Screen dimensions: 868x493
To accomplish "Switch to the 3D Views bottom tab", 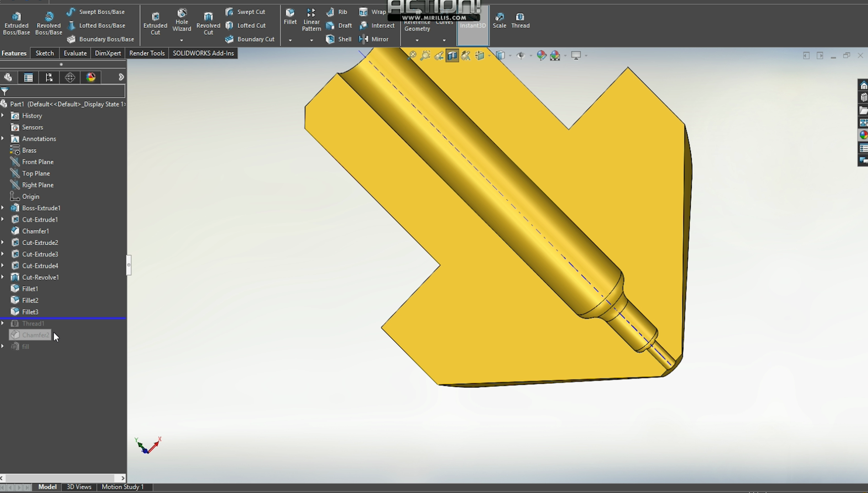I will [79, 487].
